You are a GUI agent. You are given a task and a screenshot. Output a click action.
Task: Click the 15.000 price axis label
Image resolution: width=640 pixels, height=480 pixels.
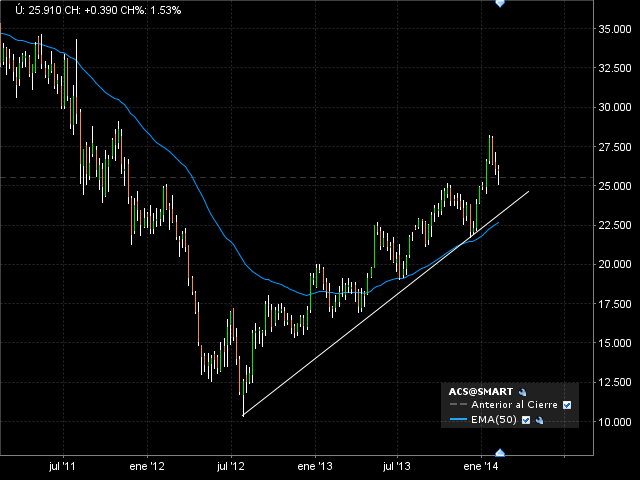615,343
